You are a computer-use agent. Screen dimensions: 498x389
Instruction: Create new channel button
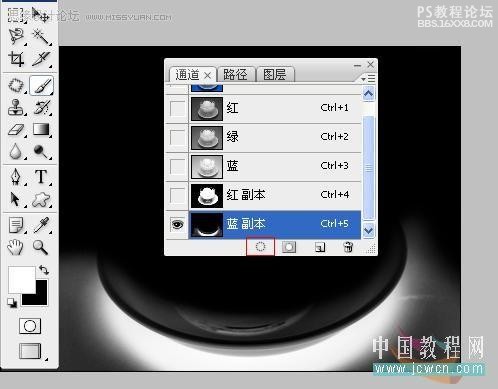[320, 247]
